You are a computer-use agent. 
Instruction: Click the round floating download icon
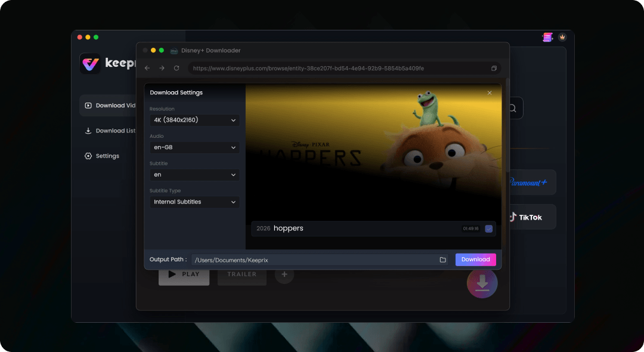(482, 283)
